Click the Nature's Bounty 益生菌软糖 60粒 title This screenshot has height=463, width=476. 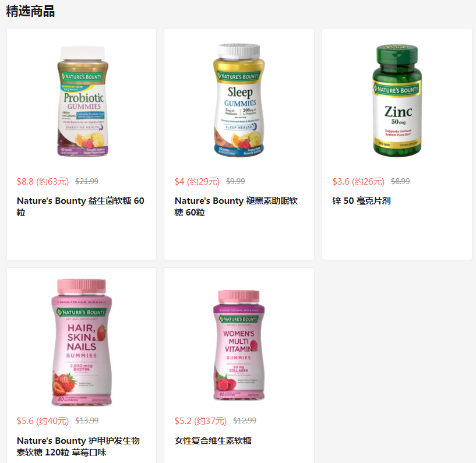click(x=80, y=206)
